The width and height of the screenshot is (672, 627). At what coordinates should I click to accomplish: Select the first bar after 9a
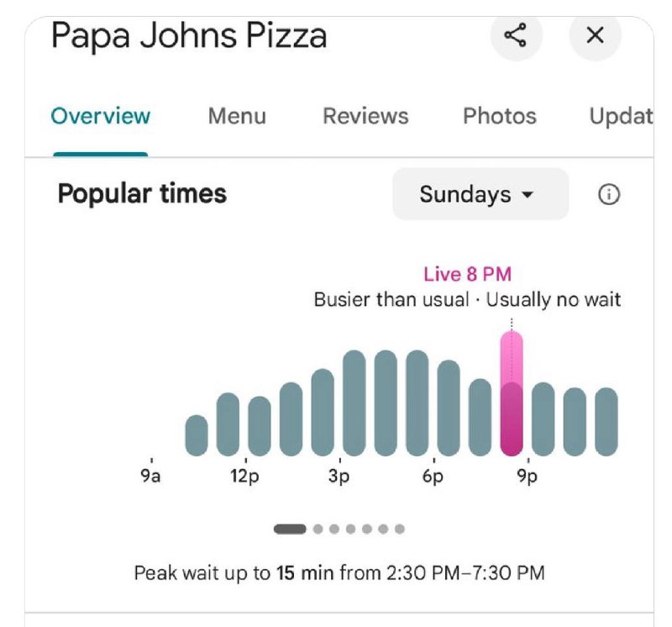click(197, 435)
